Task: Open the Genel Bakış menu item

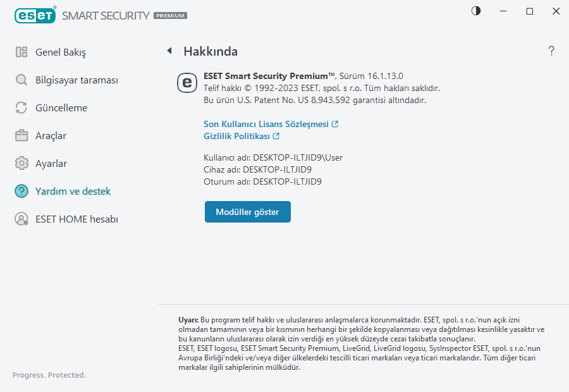Action: tap(60, 52)
